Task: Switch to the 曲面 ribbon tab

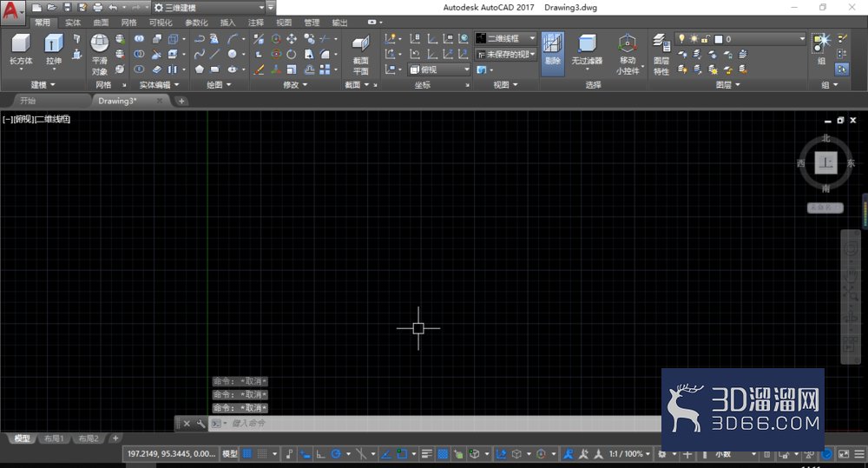Action: [x=101, y=23]
